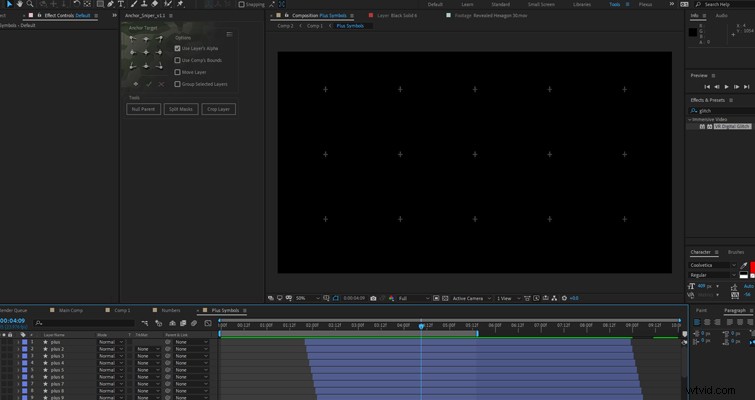Go to the first frame in Preview
This screenshot has width=755, height=400.
click(x=707, y=87)
